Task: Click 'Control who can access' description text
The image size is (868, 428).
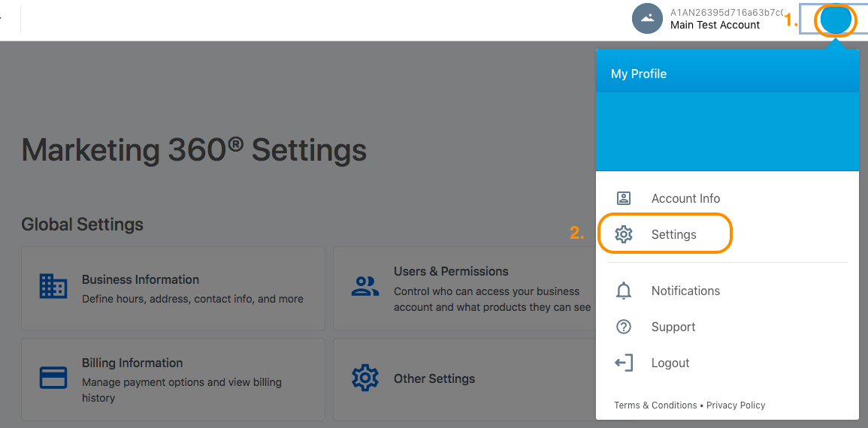Action: (492, 299)
